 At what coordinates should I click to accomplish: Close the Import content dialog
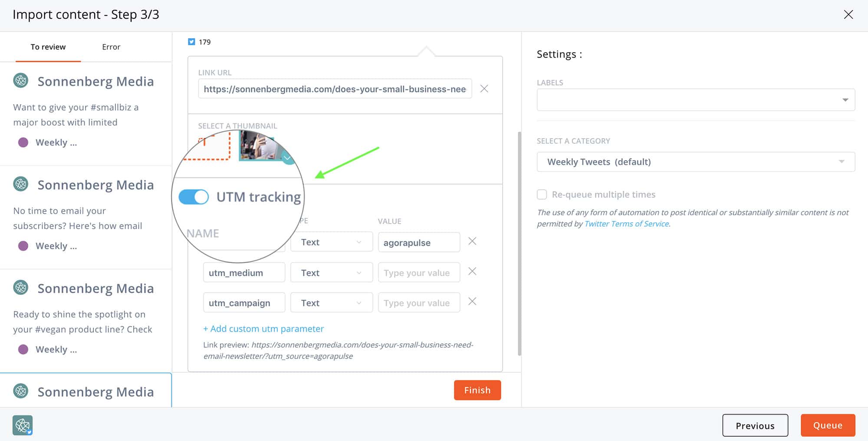click(848, 14)
